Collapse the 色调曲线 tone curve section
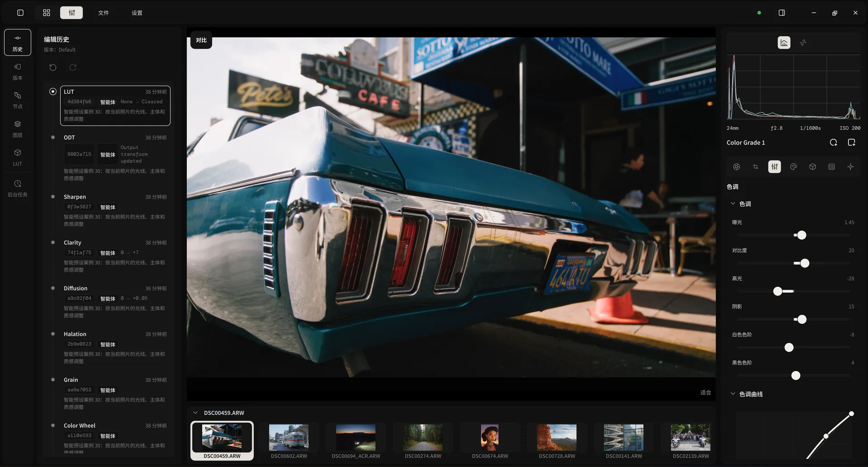The width and height of the screenshot is (868, 467). tap(733, 394)
